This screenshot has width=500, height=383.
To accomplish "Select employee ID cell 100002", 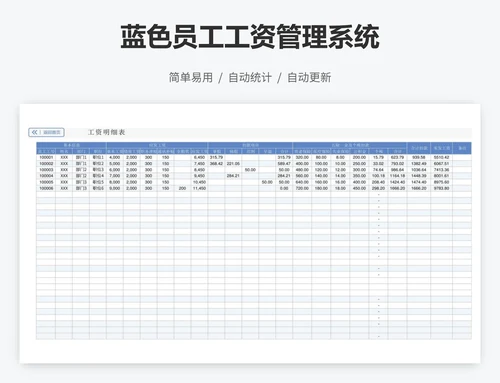I will (46, 164).
